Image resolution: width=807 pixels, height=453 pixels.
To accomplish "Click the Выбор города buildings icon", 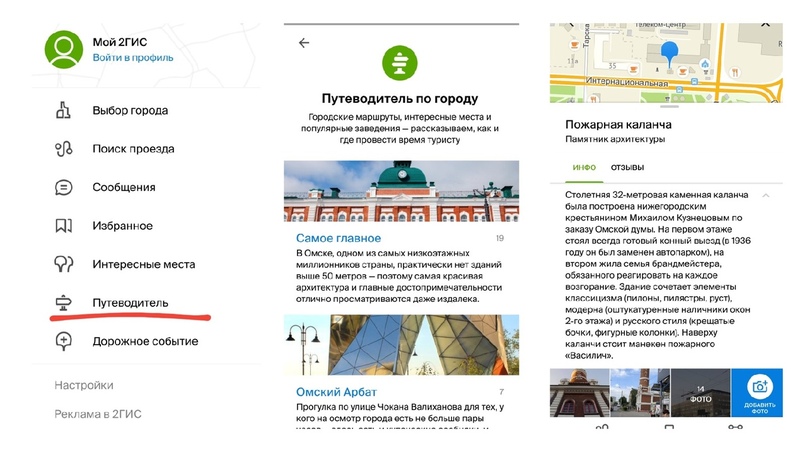I will [63, 110].
